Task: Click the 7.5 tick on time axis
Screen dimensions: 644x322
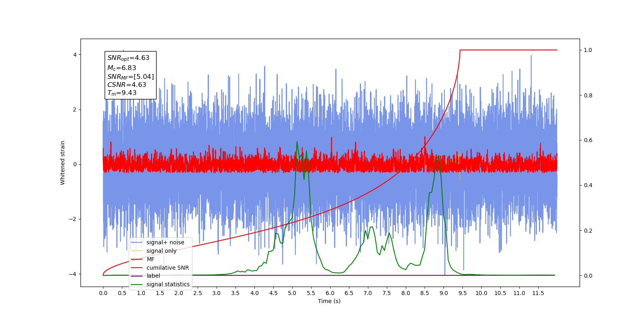Action: tap(387, 293)
